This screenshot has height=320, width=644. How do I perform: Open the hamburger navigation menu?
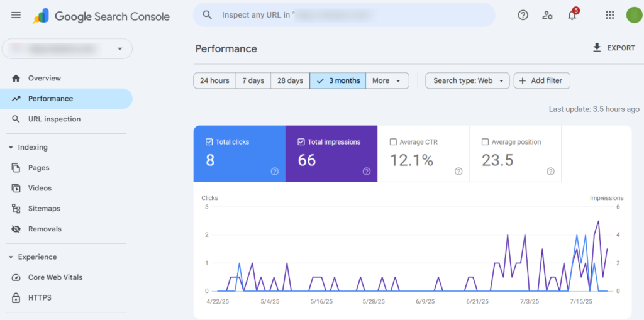point(16,16)
